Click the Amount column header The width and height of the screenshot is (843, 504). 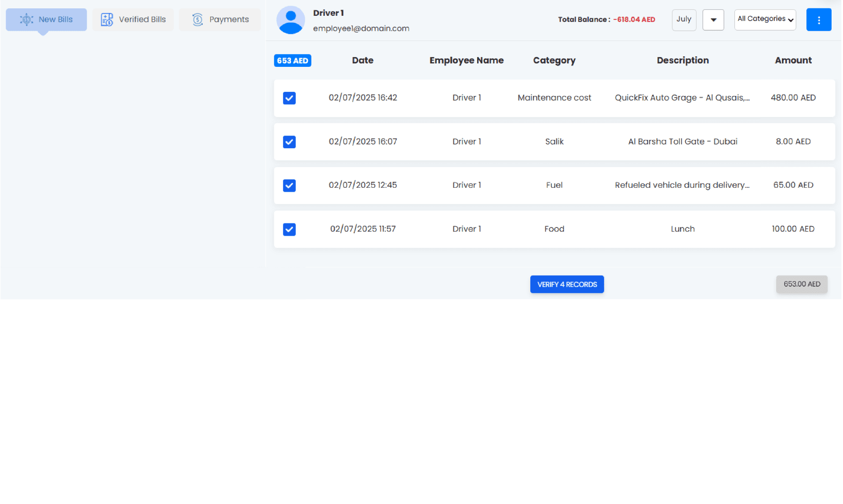pos(793,60)
